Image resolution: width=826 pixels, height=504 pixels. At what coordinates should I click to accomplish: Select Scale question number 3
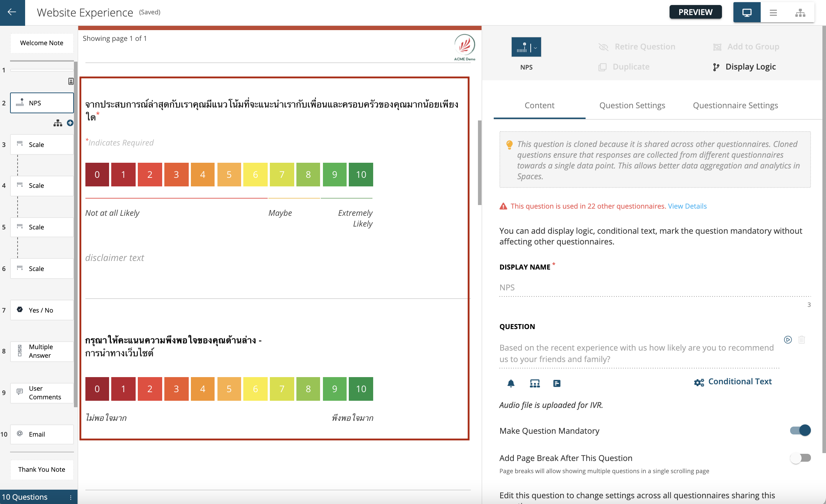point(42,144)
